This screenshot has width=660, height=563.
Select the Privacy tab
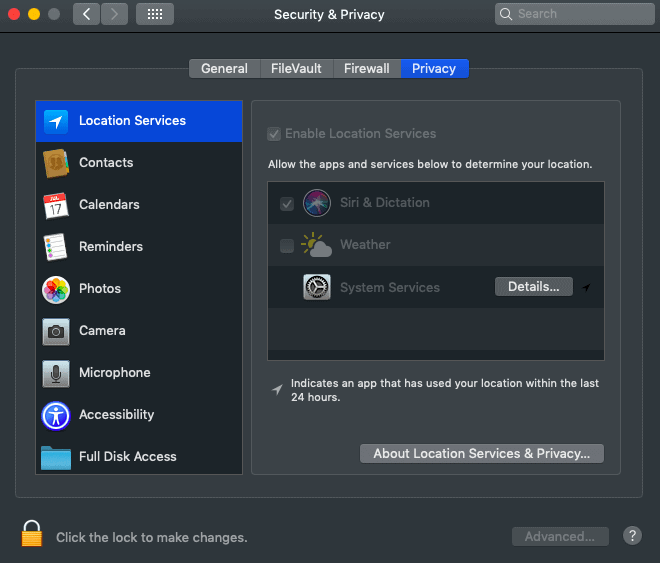[434, 69]
